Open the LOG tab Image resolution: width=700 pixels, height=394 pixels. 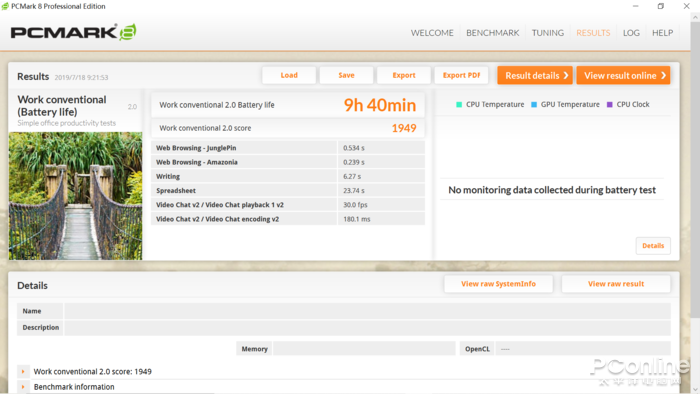(x=631, y=33)
